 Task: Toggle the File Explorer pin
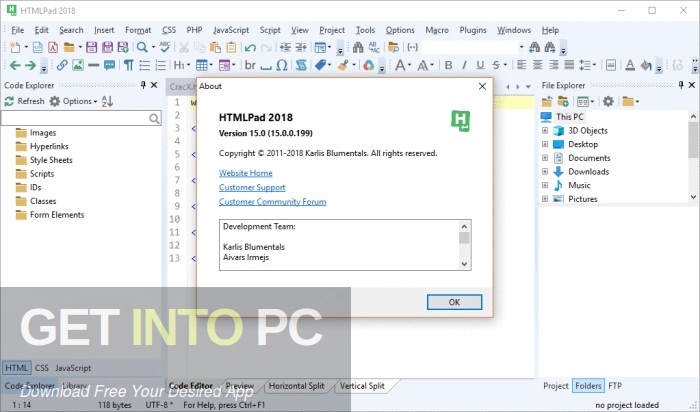681,85
